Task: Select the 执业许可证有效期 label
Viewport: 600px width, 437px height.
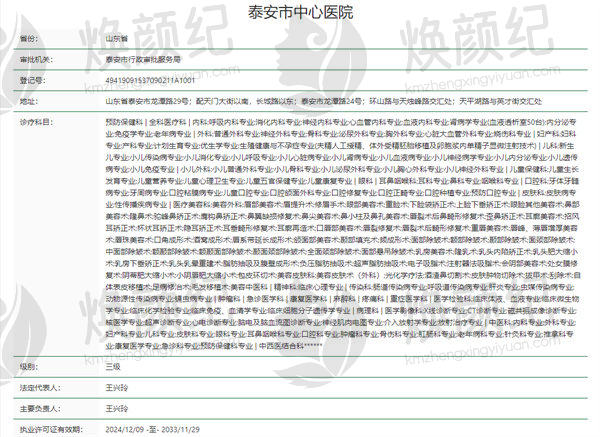Action: point(51,429)
